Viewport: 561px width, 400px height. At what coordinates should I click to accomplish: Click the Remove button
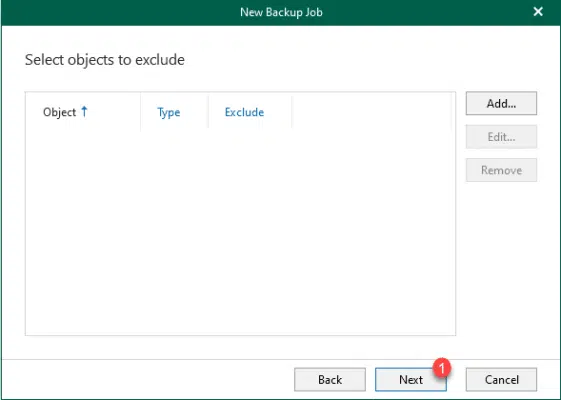(501, 170)
